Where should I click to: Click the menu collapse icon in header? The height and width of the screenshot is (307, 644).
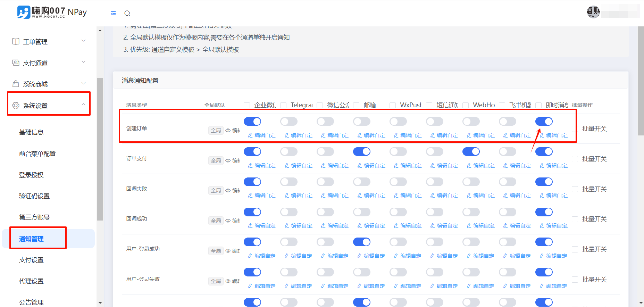click(113, 13)
